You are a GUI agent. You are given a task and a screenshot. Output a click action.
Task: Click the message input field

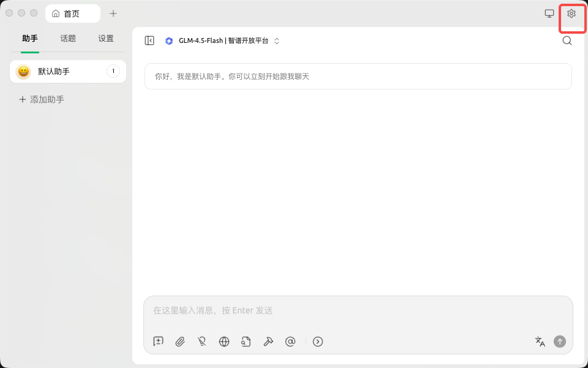click(358, 310)
